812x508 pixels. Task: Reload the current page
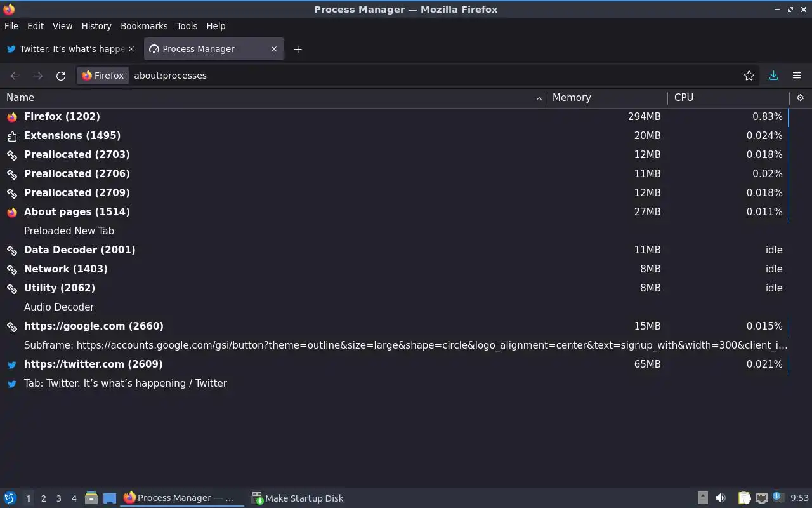pyautogui.click(x=61, y=76)
